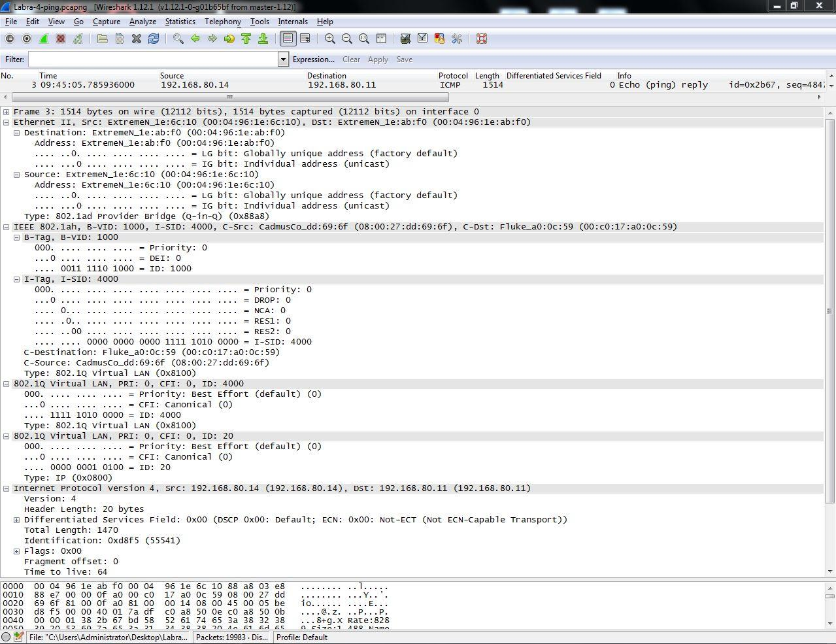Expand the Flags: 0x00 node

coord(17,551)
